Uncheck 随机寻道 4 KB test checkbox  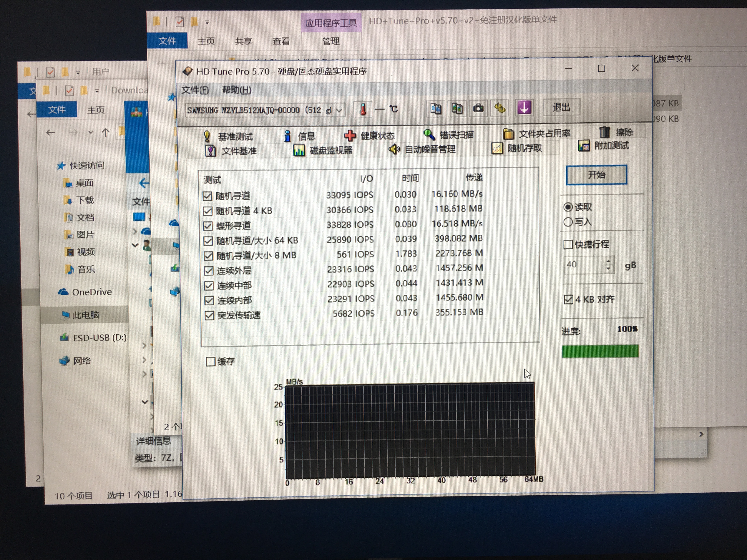(208, 211)
